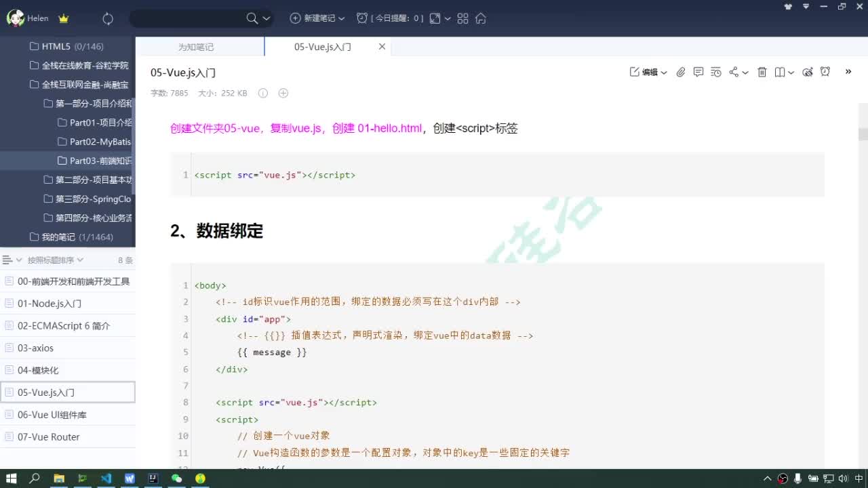Expand the reading view dropdown arrow
The width and height of the screenshot is (868, 488).
click(x=791, y=73)
